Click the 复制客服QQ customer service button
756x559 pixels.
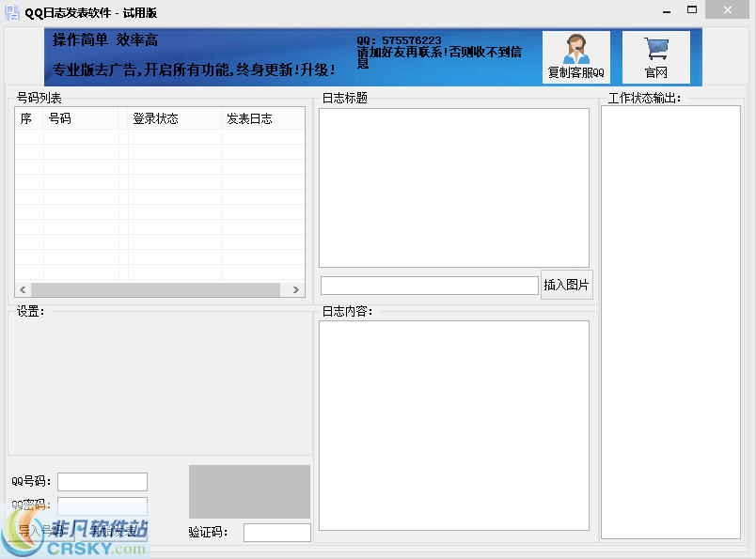pyautogui.click(x=576, y=57)
